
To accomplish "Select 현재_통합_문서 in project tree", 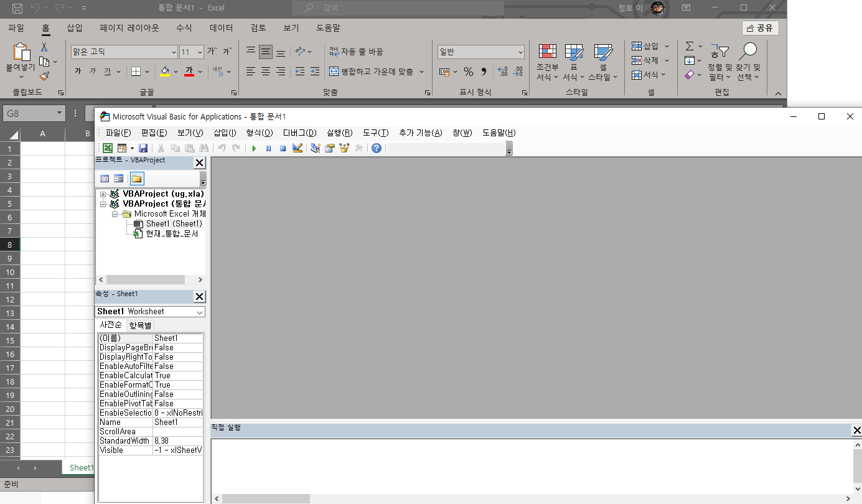I will [172, 234].
